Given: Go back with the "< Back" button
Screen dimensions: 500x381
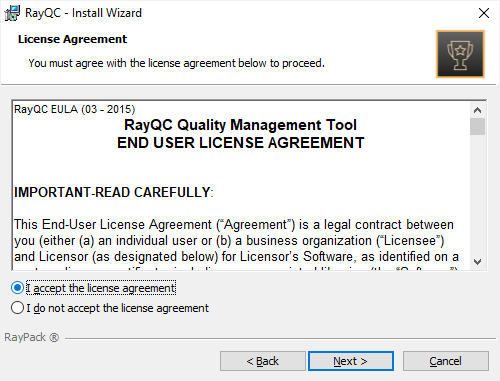Looking at the screenshot, I should tap(263, 361).
